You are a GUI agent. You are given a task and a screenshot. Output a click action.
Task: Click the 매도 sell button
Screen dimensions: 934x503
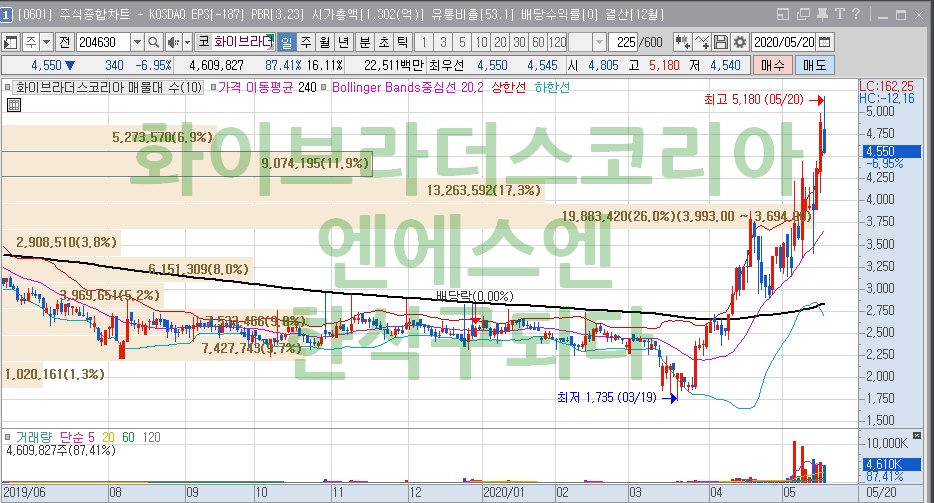coord(814,65)
